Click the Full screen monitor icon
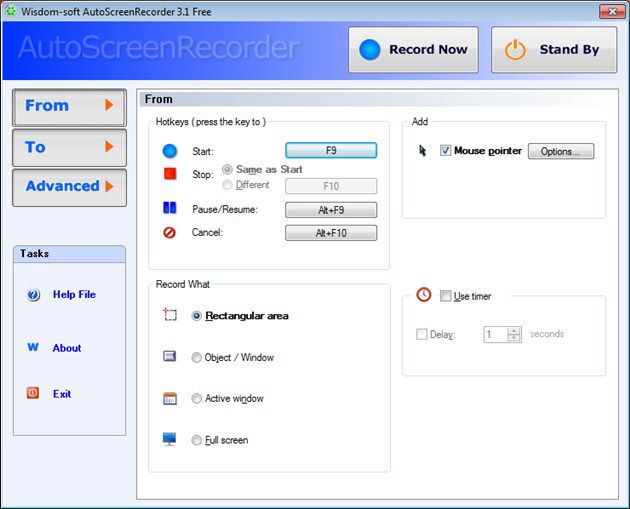This screenshot has width=630, height=509. tap(170, 439)
